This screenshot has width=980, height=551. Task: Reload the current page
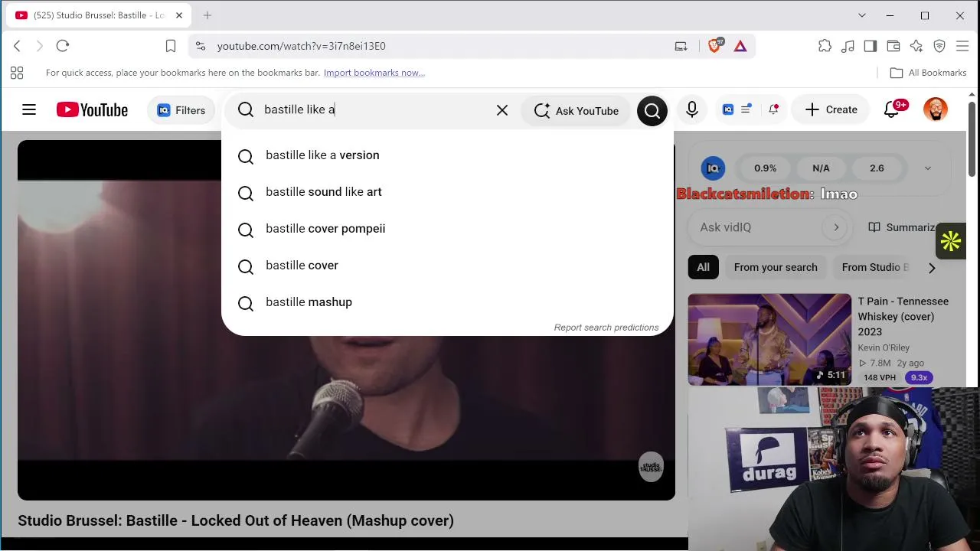click(x=63, y=46)
